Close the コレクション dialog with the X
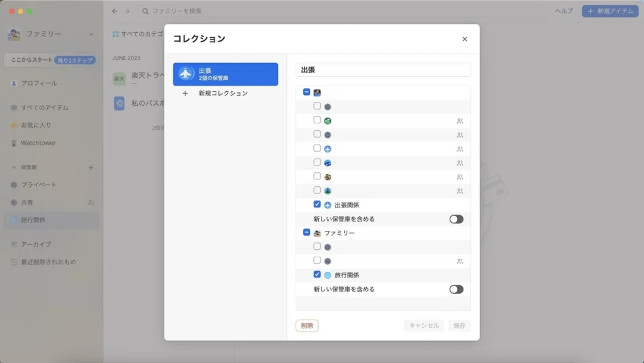The height and width of the screenshot is (363, 644). coord(465,39)
